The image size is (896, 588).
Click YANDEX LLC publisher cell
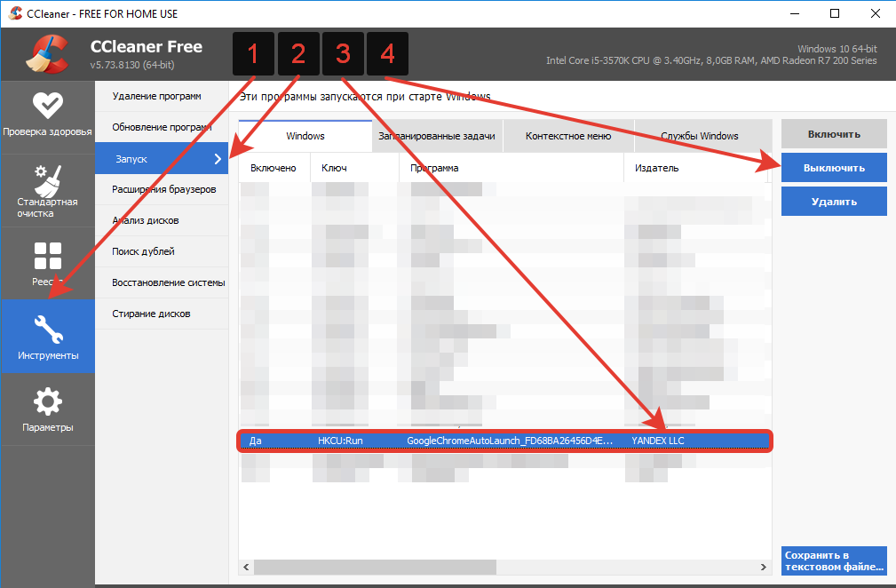pyautogui.click(x=658, y=441)
